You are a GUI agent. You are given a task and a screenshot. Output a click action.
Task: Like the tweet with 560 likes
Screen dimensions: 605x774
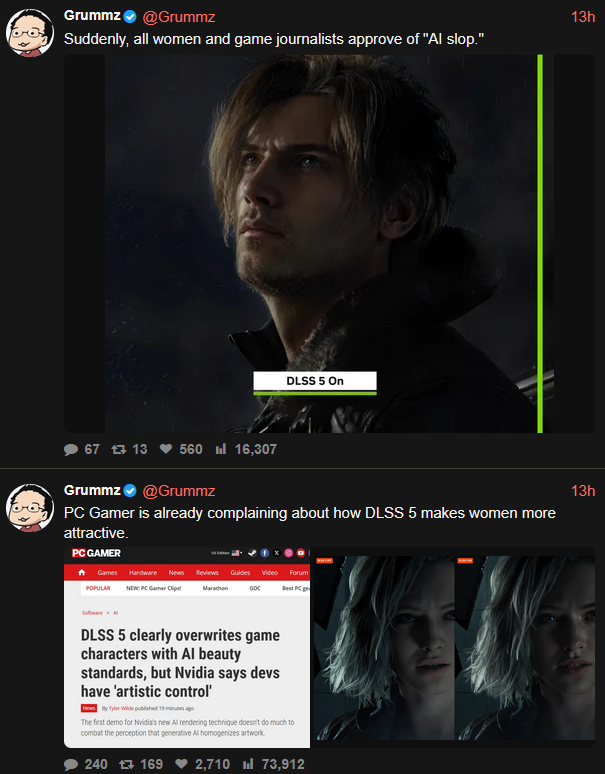(x=181, y=449)
